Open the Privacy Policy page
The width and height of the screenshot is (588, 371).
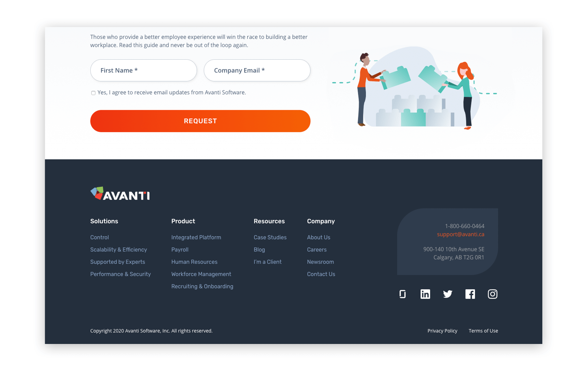point(442,330)
